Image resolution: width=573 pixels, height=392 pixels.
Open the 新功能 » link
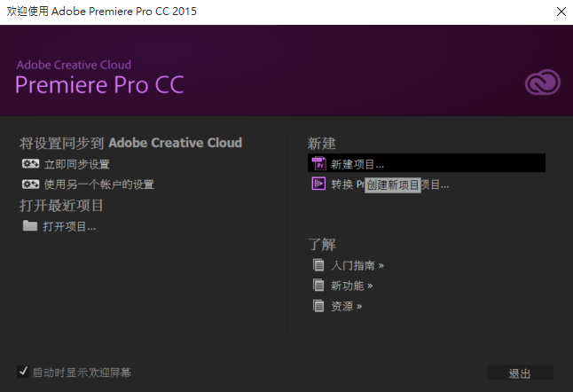click(x=352, y=286)
